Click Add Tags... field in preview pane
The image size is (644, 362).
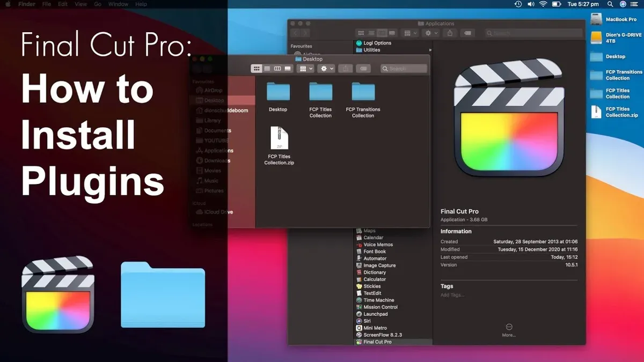pyautogui.click(x=452, y=295)
